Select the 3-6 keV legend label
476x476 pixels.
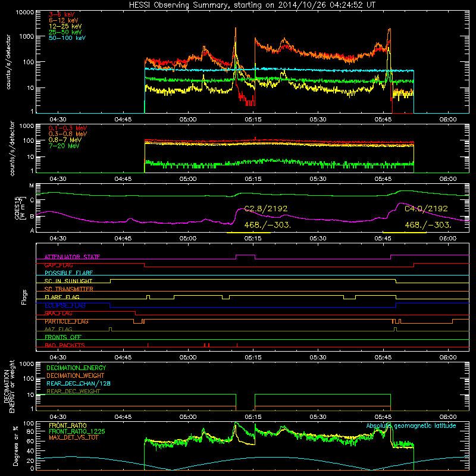pos(62,14)
